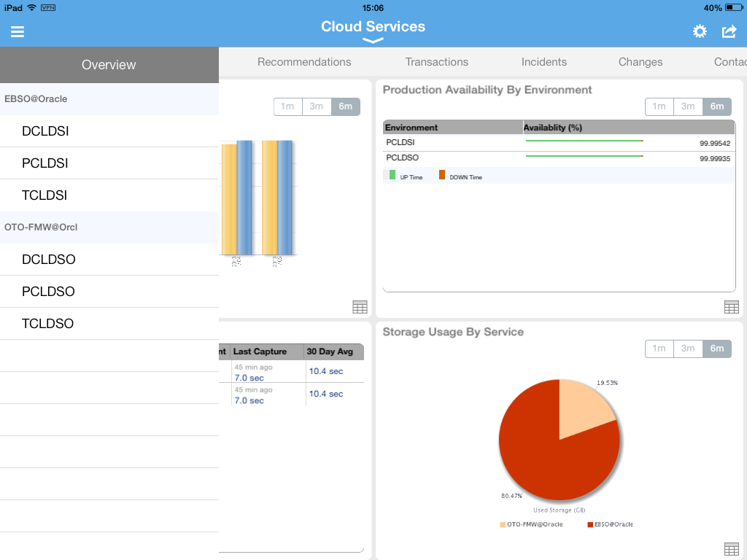
Task: Click the Environment column header
Action: click(x=452, y=128)
